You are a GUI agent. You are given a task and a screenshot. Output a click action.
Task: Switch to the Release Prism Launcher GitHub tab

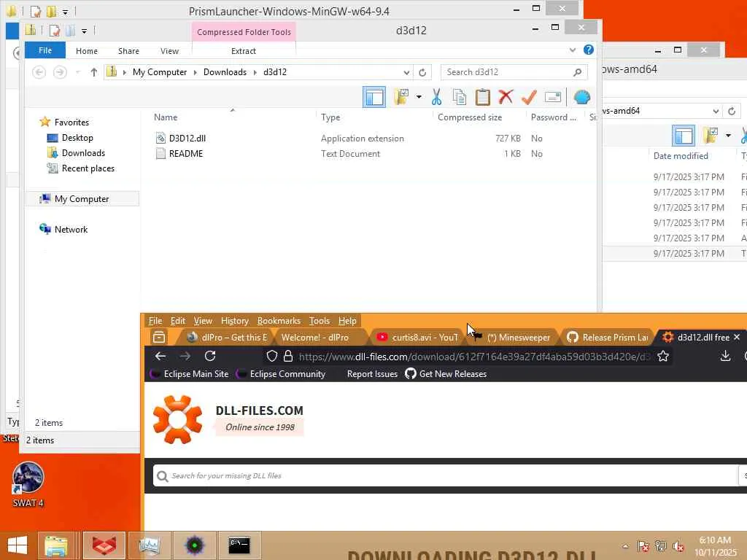pos(608,338)
